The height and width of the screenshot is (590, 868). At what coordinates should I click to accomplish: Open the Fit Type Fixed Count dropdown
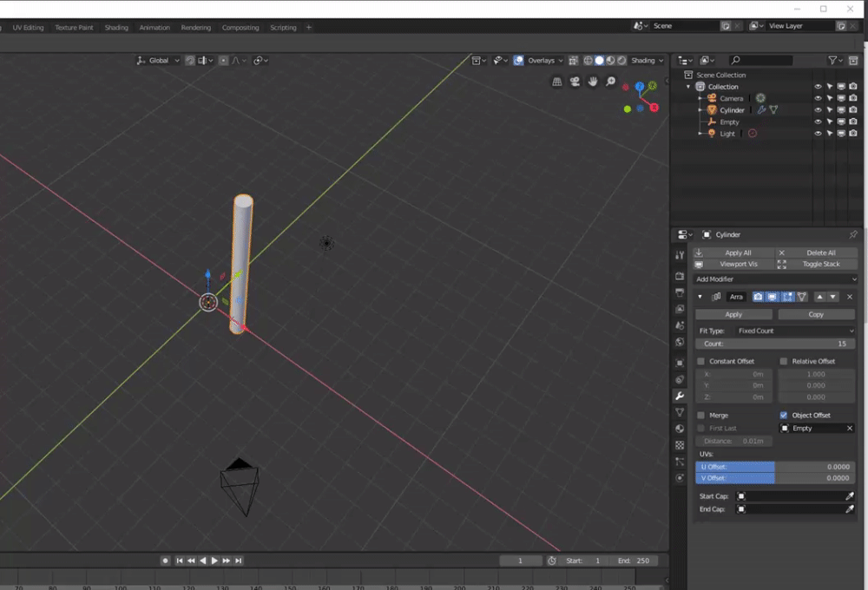pyautogui.click(x=794, y=331)
